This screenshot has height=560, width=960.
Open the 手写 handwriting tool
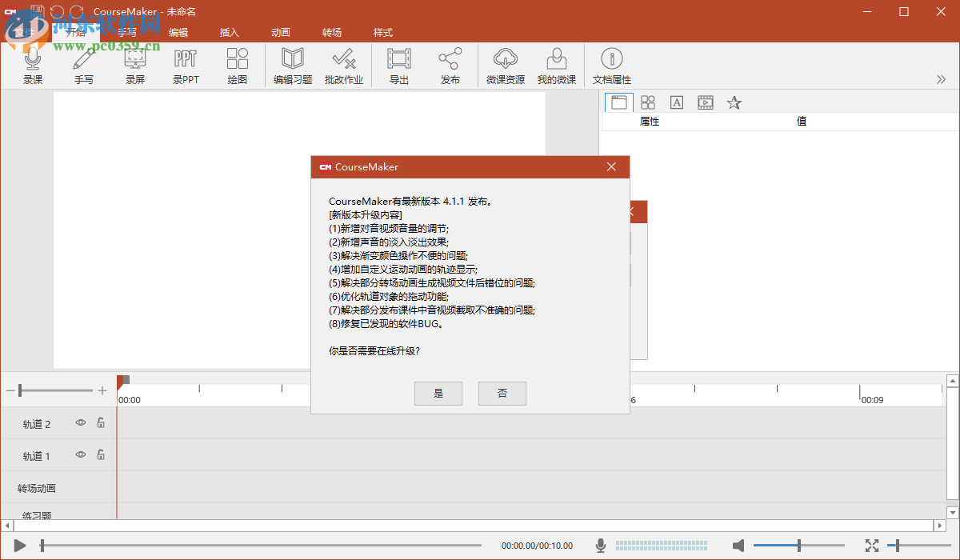[84, 66]
